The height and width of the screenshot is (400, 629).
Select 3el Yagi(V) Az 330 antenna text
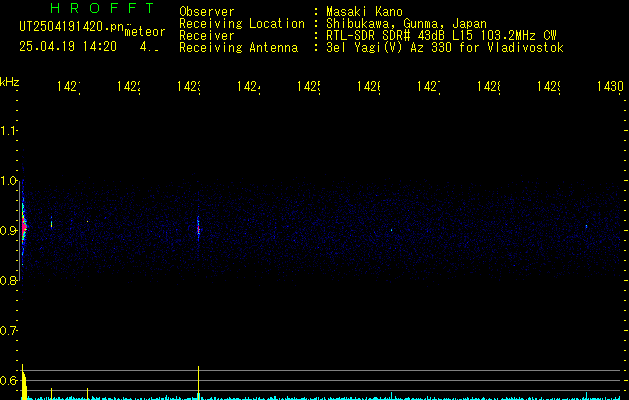tap(445, 48)
